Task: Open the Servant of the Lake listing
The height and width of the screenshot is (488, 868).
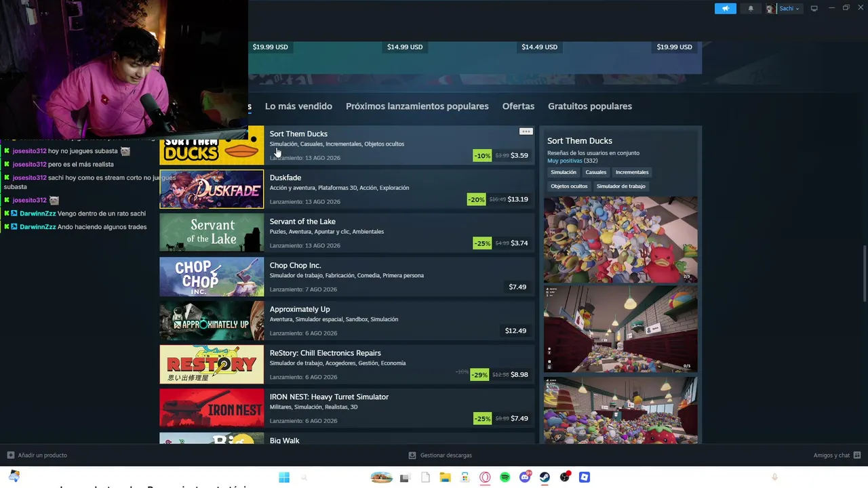Action: pyautogui.click(x=347, y=232)
